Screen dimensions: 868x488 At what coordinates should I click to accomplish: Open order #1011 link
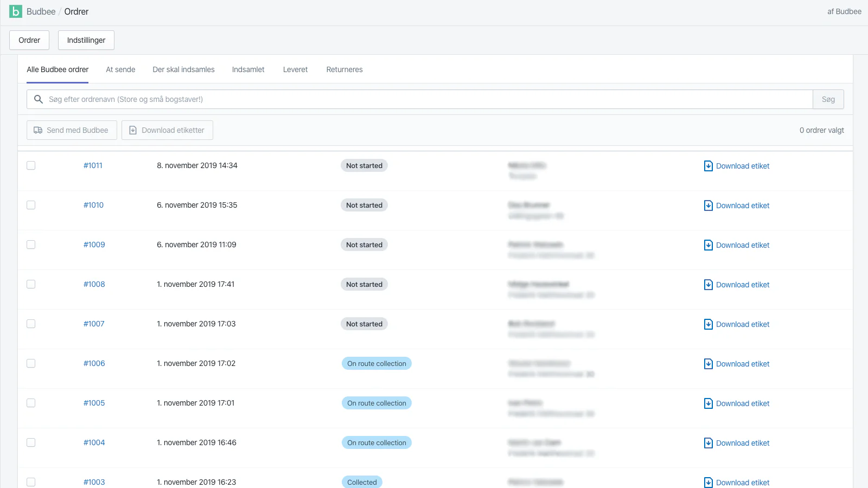[x=93, y=165]
